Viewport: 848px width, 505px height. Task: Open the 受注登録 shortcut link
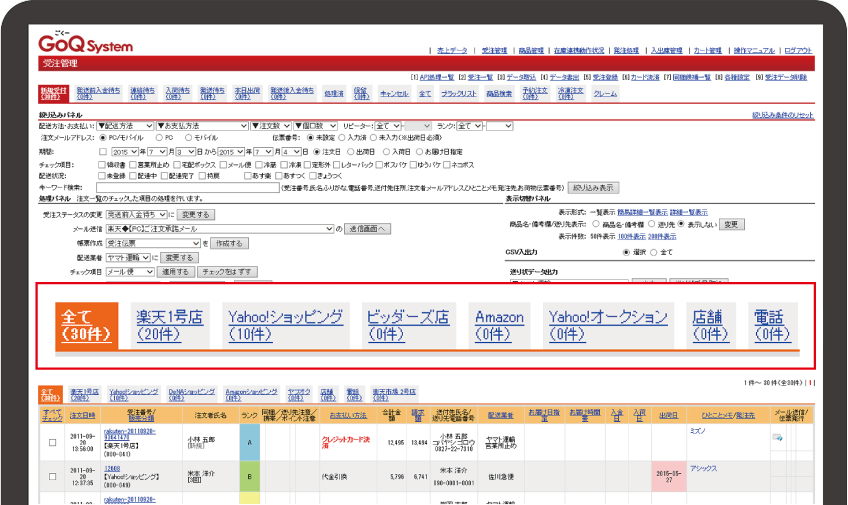[x=605, y=77]
